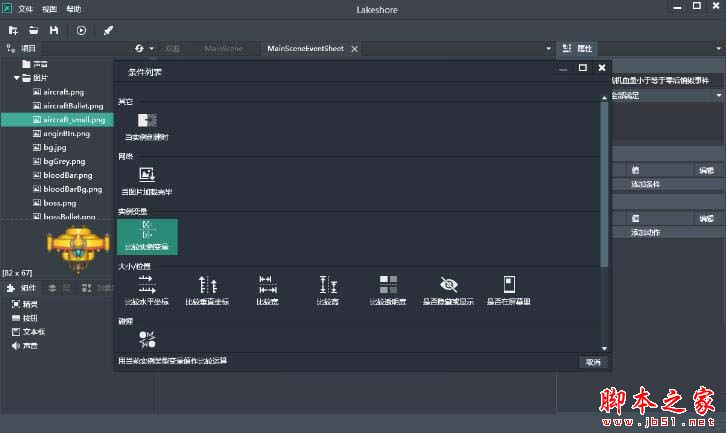Select the 是否在屏幕里 on-screen condition

(x=508, y=290)
